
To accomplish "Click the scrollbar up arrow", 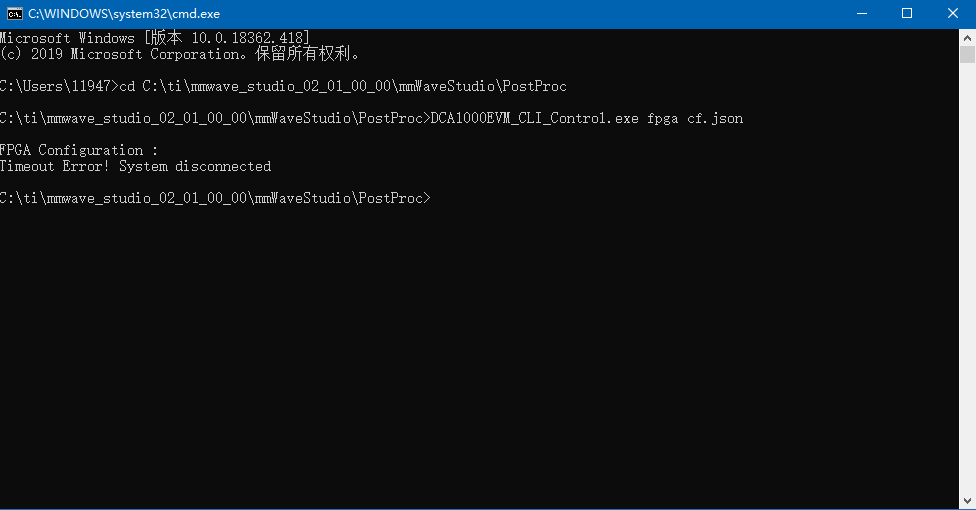I will pyautogui.click(x=967, y=37).
